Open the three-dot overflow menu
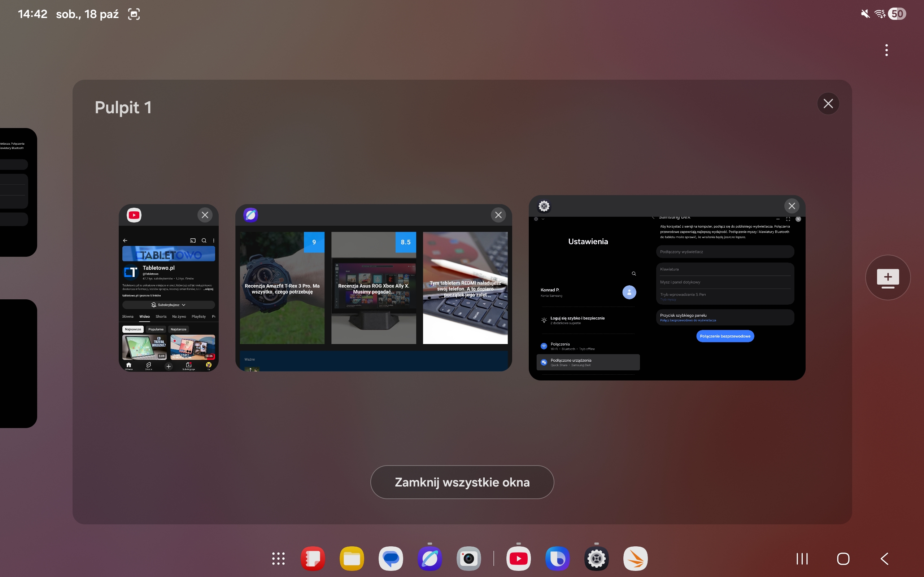This screenshot has width=924, height=577. coord(886,50)
